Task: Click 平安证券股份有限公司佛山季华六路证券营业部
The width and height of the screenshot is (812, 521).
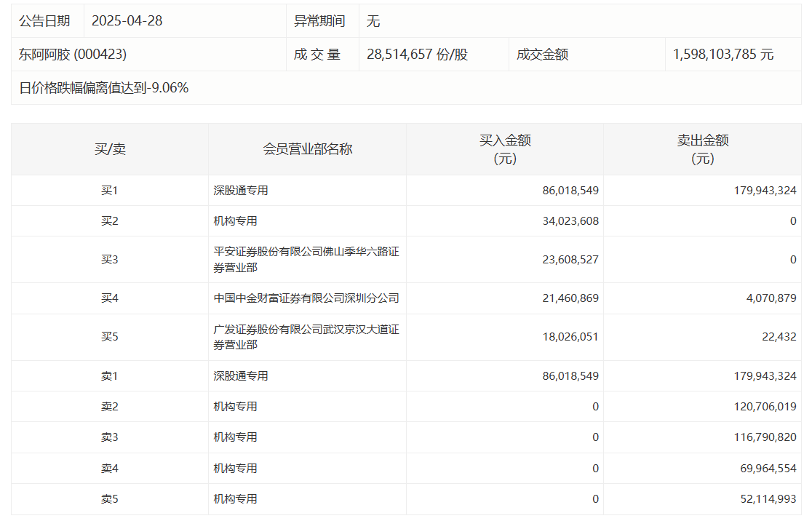Action: tap(306, 260)
